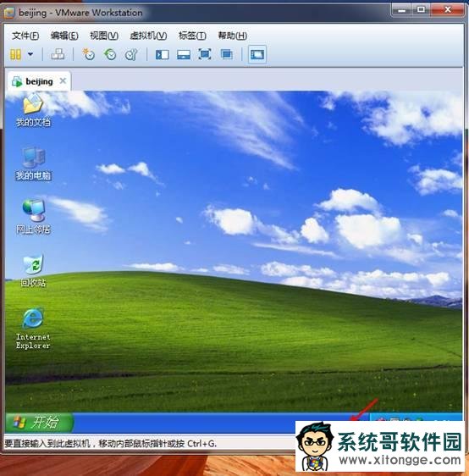
Task: Toggle the thumbnail bar view icon
Action: (184, 55)
